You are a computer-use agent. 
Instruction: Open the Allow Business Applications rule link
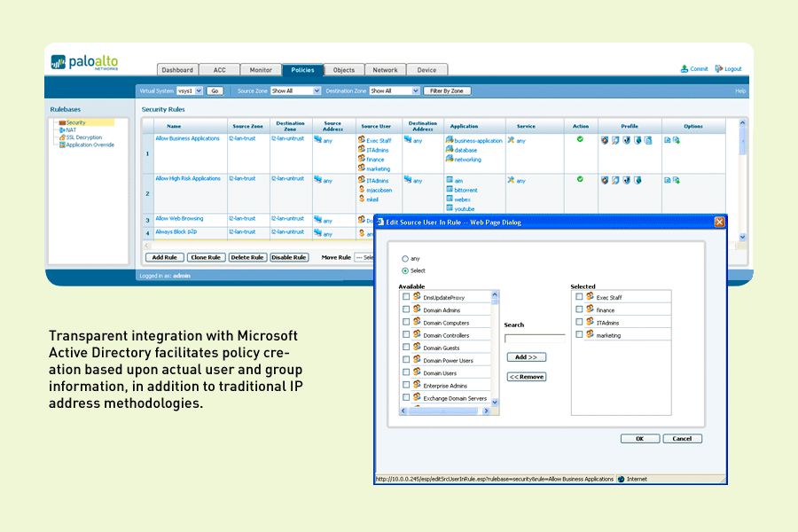187,138
